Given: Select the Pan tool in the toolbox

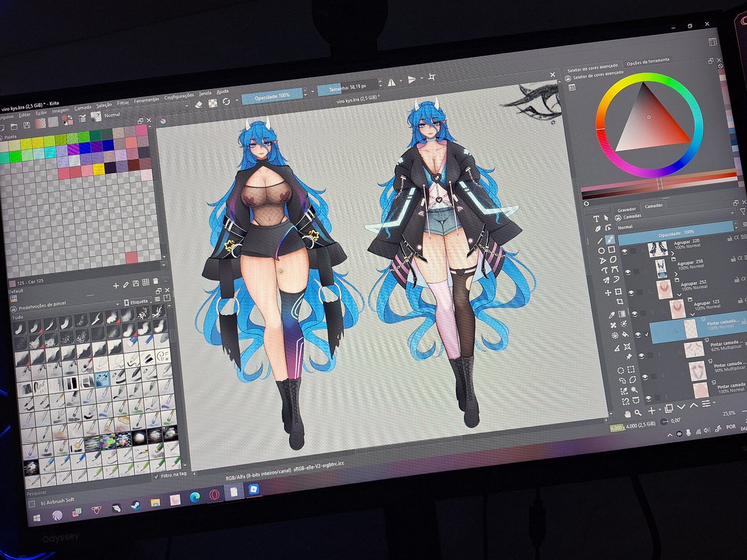Looking at the screenshot, I should [627, 414].
